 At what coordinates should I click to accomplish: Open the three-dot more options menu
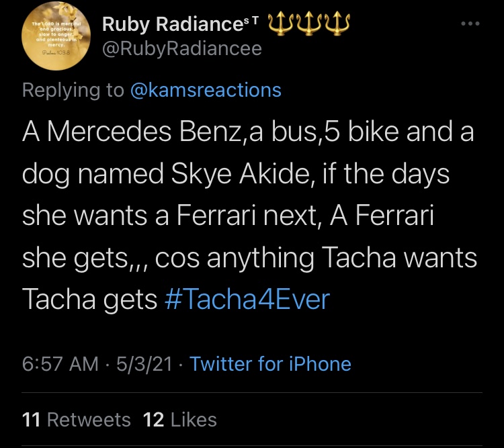(x=470, y=24)
